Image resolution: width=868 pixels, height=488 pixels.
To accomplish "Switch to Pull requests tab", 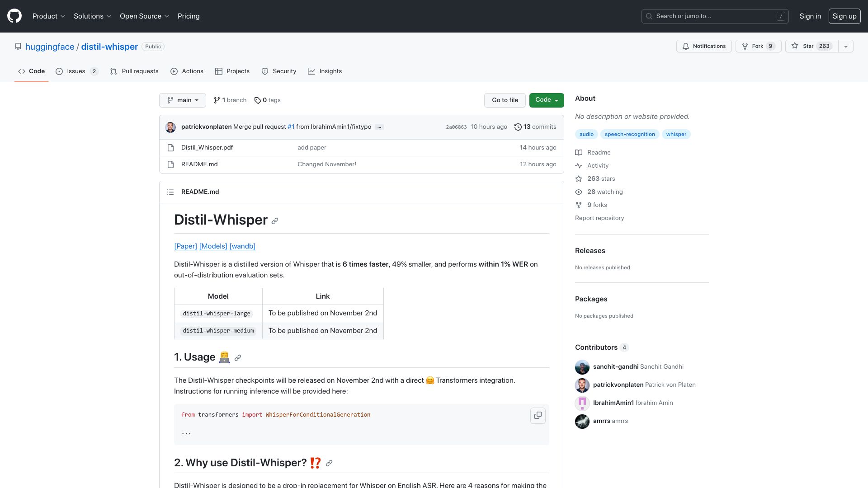I will pyautogui.click(x=134, y=71).
